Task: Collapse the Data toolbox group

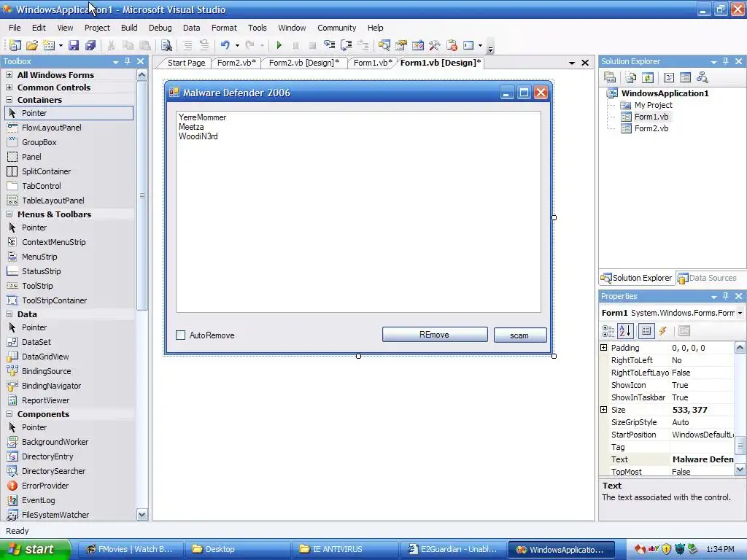Action: pyautogui.click(x=9, y=314)
